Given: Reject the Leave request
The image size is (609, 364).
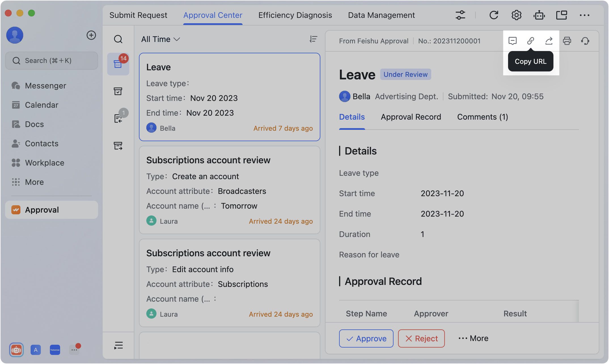Looking at the screenshot, I should (x=421, y=338).
